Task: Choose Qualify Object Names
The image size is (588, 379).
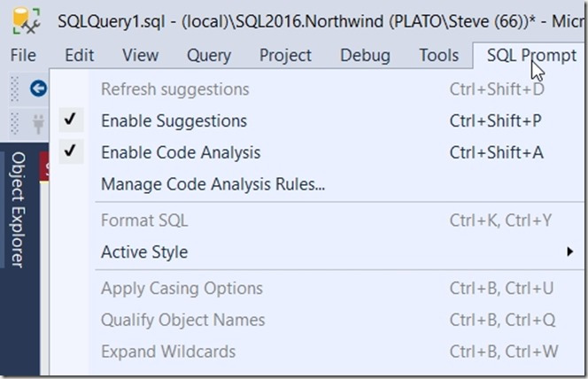Action: click(182, 320)
